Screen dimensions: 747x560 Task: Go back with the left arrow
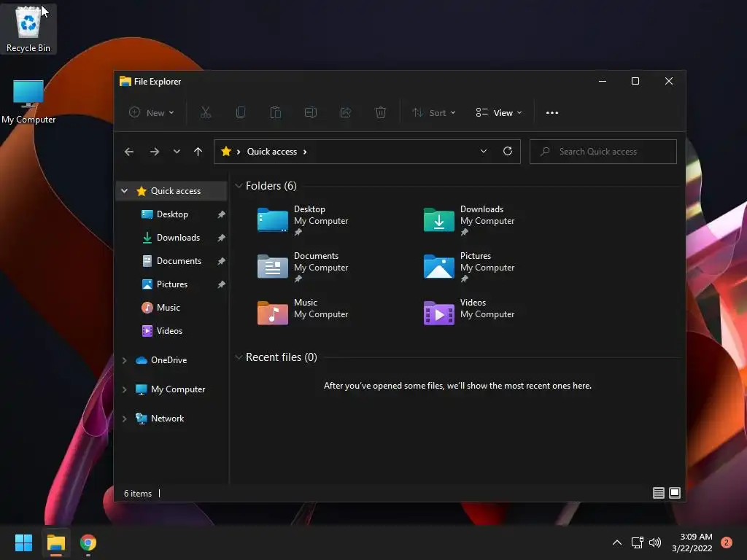click(x=129, y=152)
